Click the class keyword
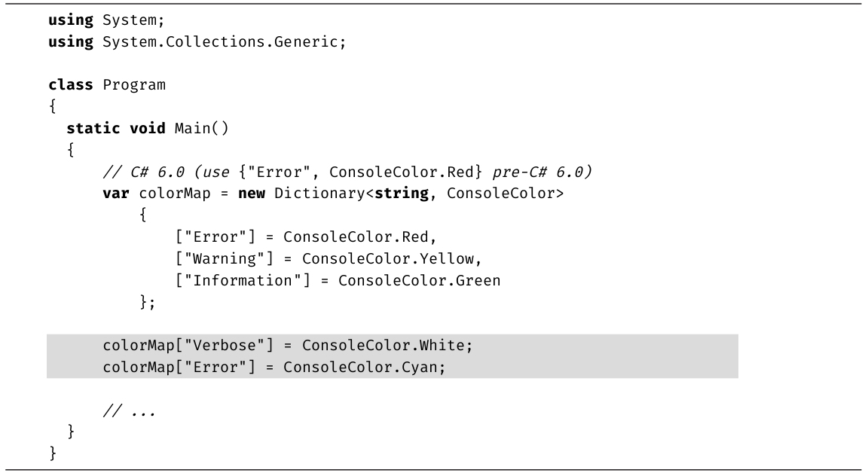The height and width of the screenshot is (473, 868). (72, 84)
